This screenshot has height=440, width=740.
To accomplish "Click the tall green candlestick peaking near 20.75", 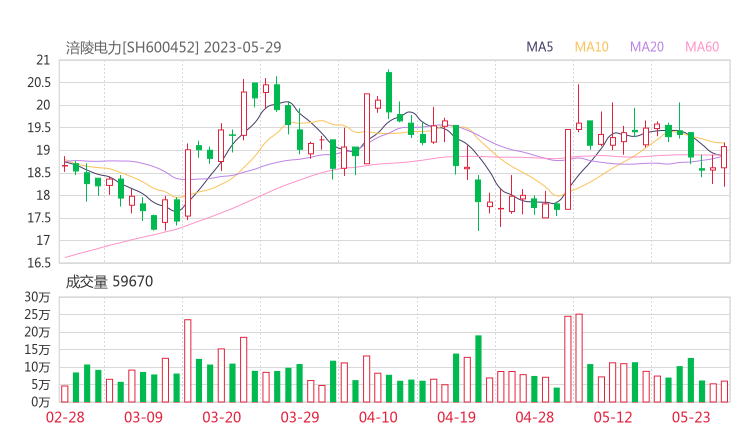I will [x=389, y=92].
